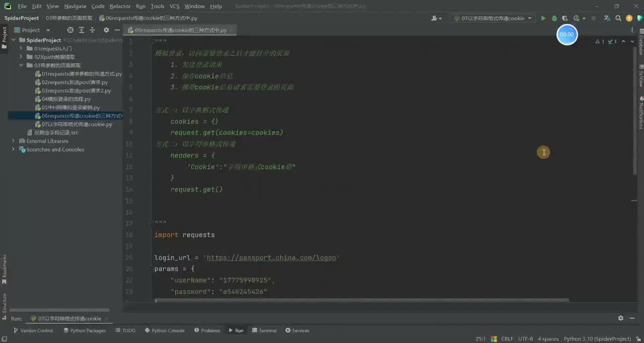Click Python 3.10 (SpiderProject) interpreter in status bar

(x=597, y=339)
